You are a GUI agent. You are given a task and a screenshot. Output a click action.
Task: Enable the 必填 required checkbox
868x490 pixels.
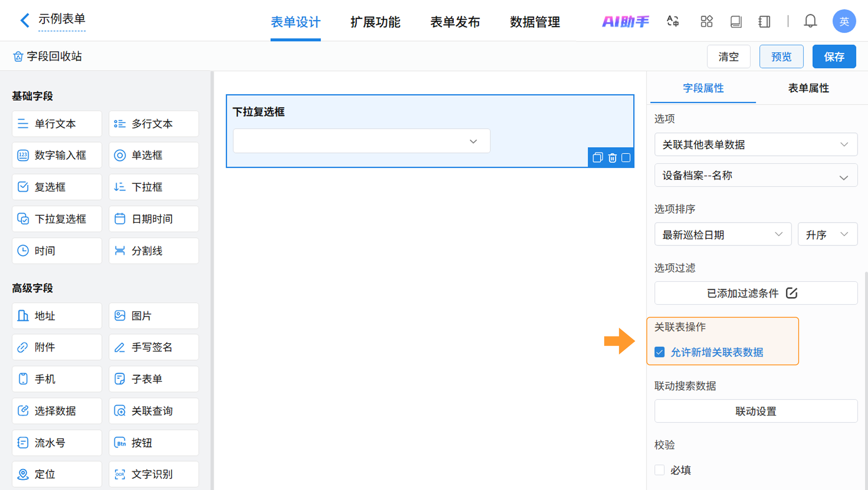(x=659, y=470)
